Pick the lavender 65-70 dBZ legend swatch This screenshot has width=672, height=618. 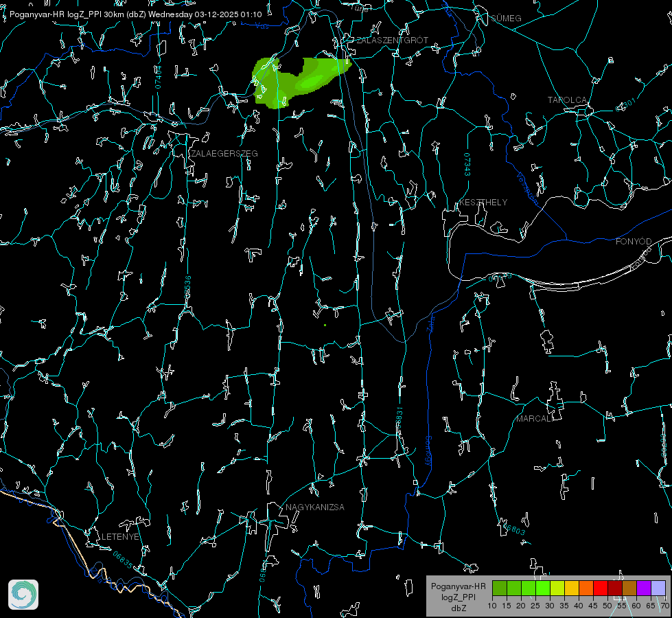658,588
